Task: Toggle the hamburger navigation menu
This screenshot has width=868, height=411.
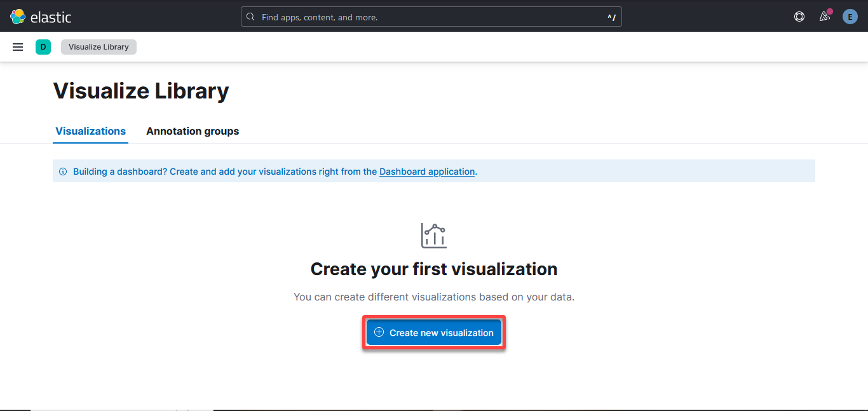Action: [18, 47]
